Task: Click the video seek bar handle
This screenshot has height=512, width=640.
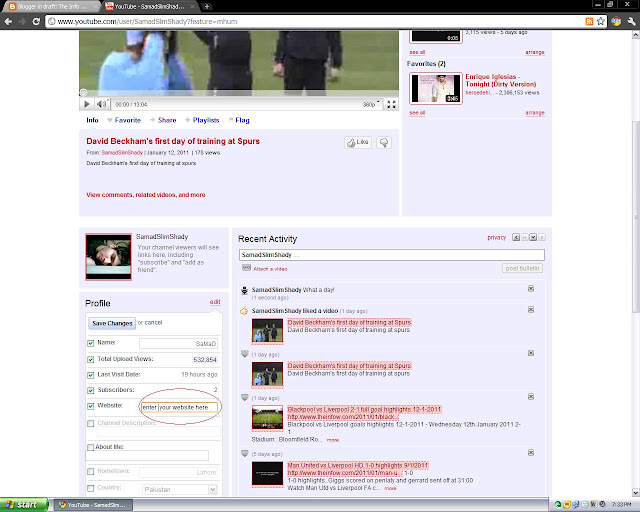Action: point(83,93)
